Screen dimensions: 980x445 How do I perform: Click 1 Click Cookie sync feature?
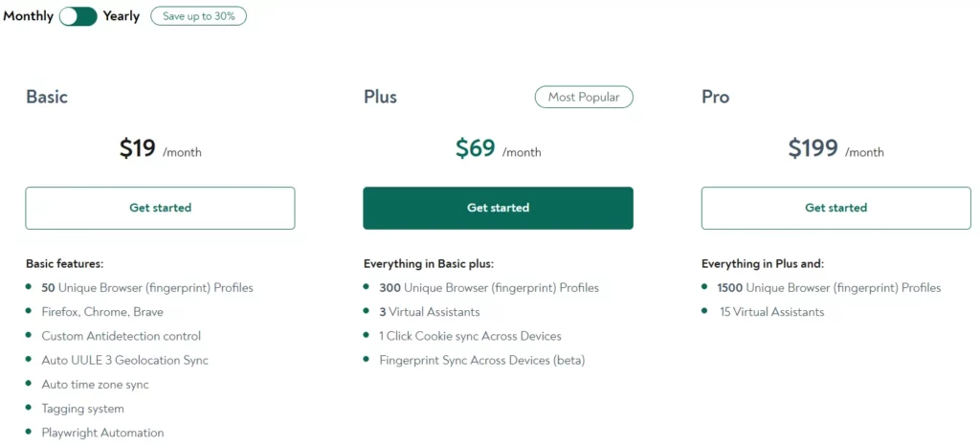(470, 336)
